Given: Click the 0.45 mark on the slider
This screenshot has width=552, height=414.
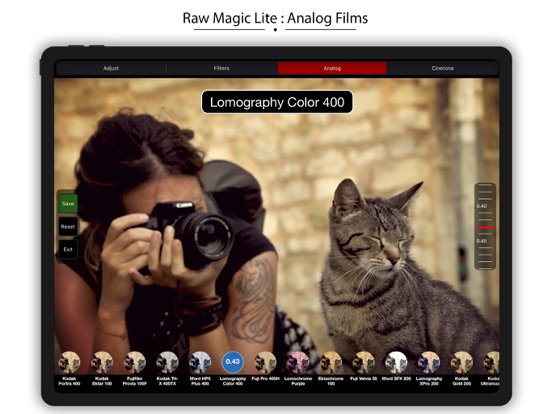Looking at the screenshot, I should [482, 241].
